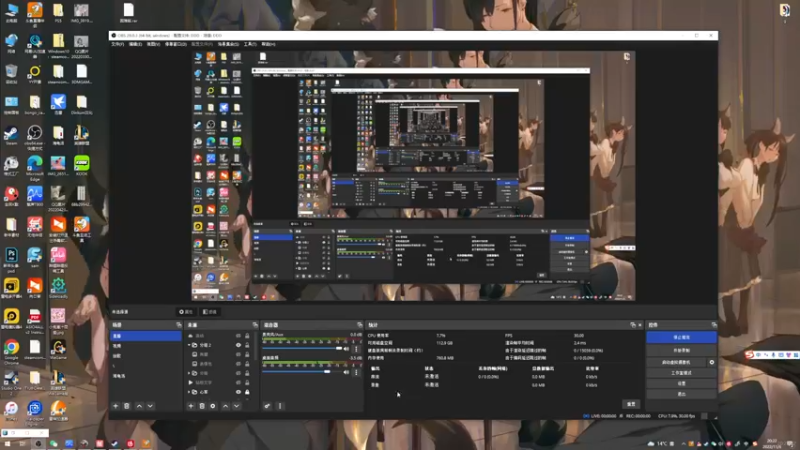Open source Properties button above Scenes panel
The width and height of the screenshot is (800, 450).
pyautogui.click(x=186, y=312)
